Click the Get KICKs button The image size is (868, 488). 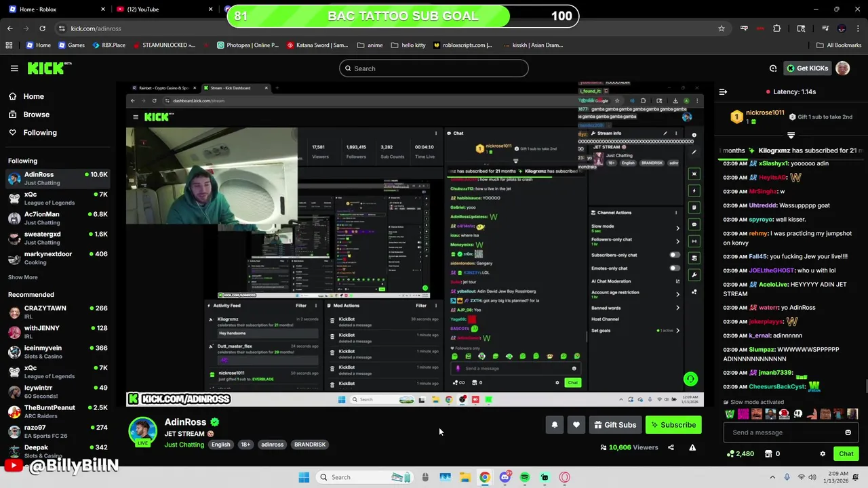tap(807, 68)
